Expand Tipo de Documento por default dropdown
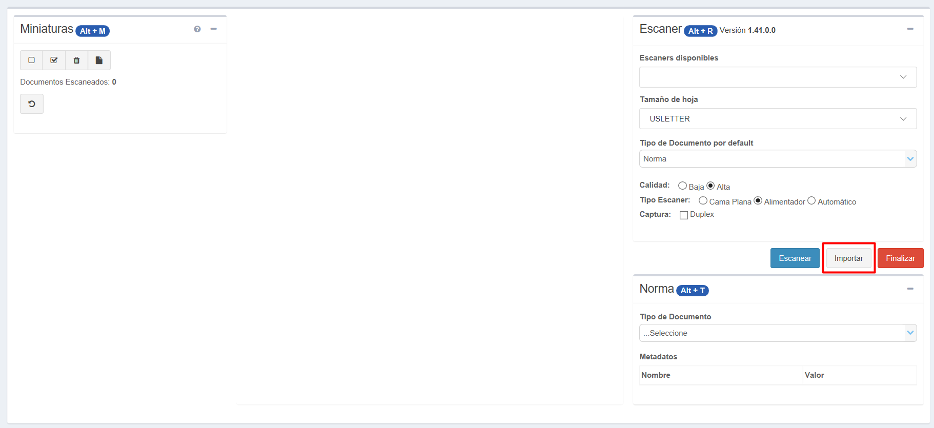Viewport: 934px width, 428px height. 777,159
